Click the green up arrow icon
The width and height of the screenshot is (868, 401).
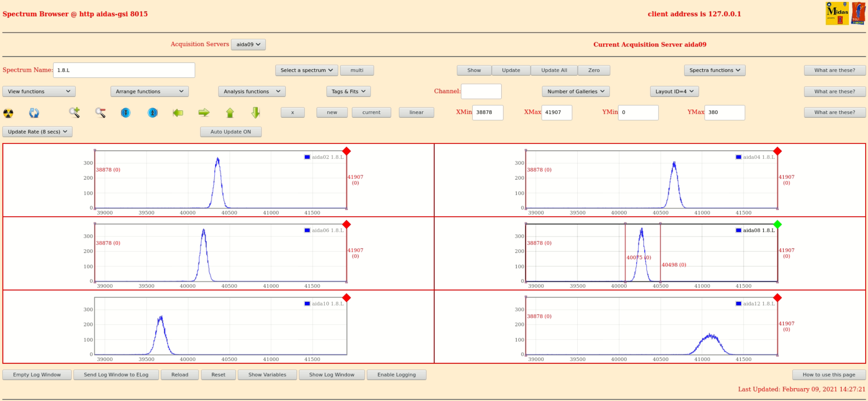click(230, 113)
